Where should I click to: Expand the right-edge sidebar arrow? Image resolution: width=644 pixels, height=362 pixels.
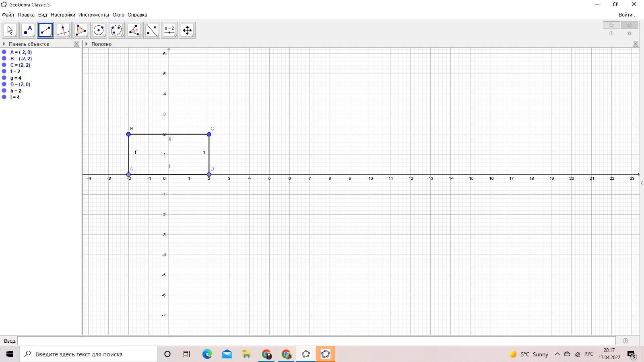642,183
